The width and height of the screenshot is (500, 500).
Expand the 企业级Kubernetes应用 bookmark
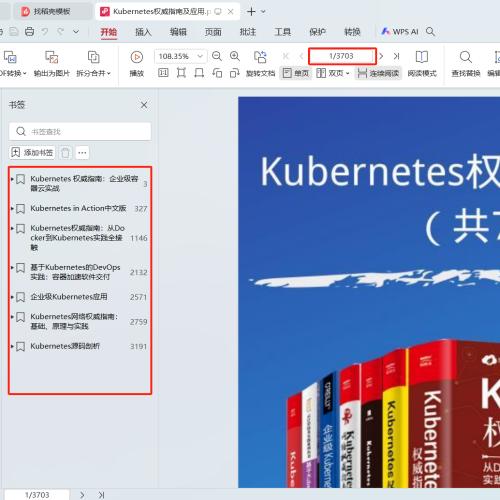[x=12, y=297]
